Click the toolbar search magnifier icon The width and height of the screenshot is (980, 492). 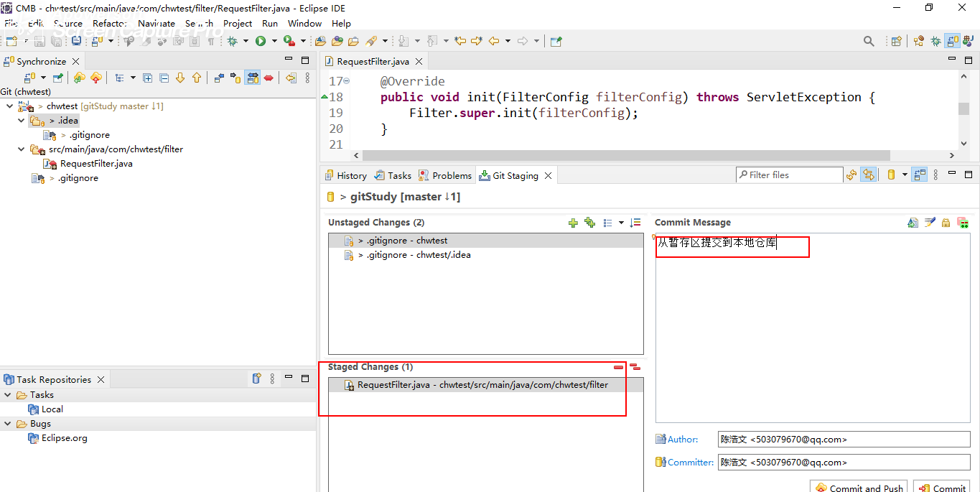pos(869,41)
